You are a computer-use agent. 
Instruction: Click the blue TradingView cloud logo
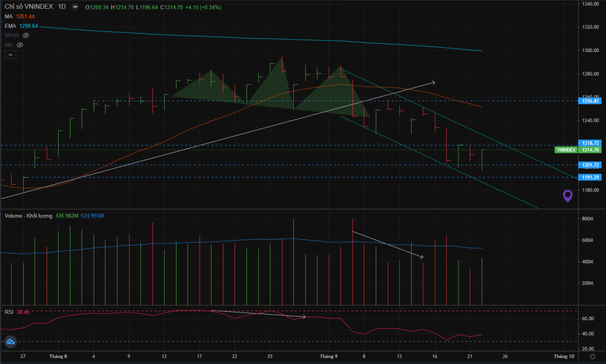(x=10, y=342)
